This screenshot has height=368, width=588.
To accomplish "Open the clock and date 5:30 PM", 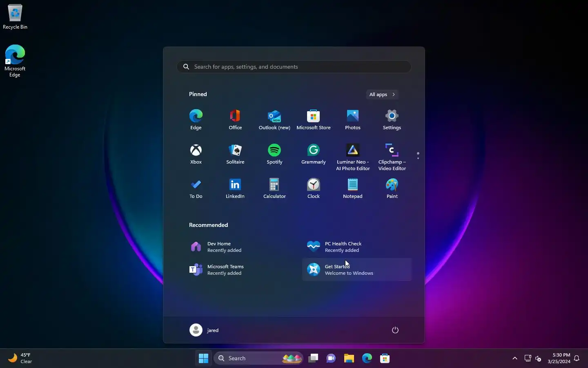I will pos(559,358).
